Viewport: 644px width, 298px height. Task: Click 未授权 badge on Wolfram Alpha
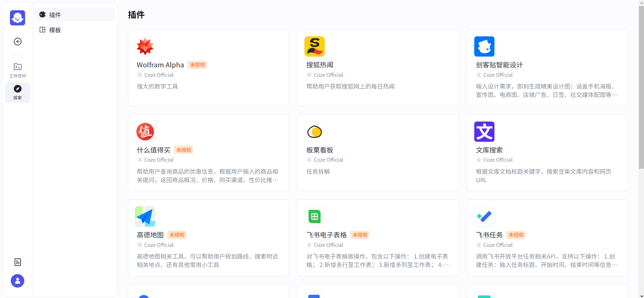[197, 65]
